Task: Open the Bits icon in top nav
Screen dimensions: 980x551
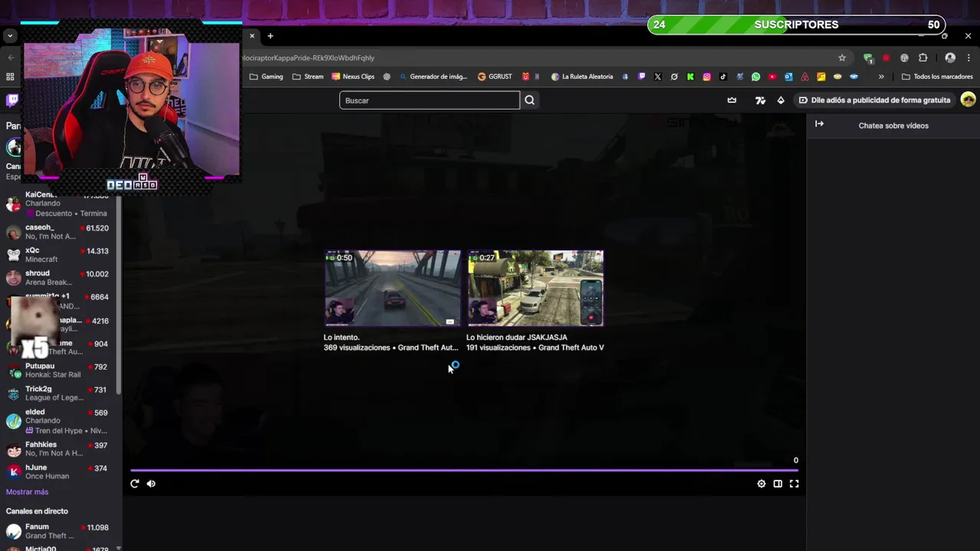Action: (x=780, y=100)
